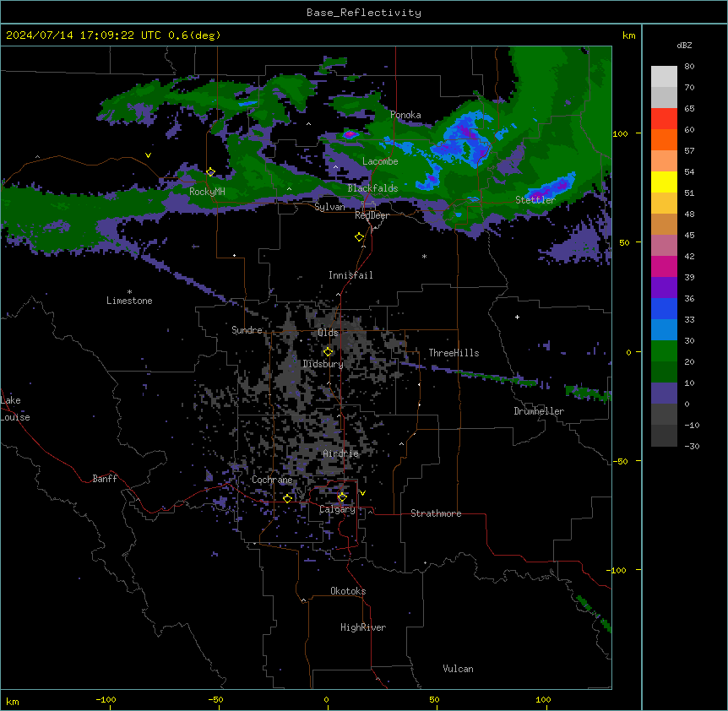This screenshot has height=711, width=728.
Task: Click the dBZ legend heading
Action: coord(684,45)
